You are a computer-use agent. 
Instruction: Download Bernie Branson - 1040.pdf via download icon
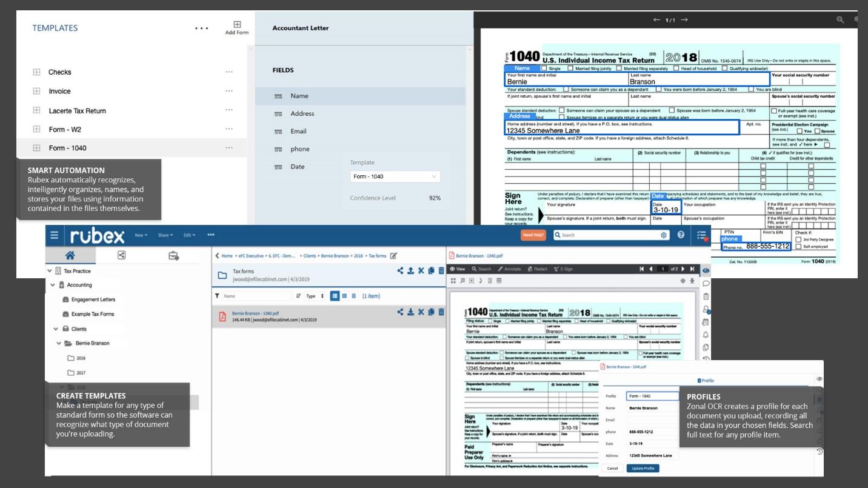410,312
